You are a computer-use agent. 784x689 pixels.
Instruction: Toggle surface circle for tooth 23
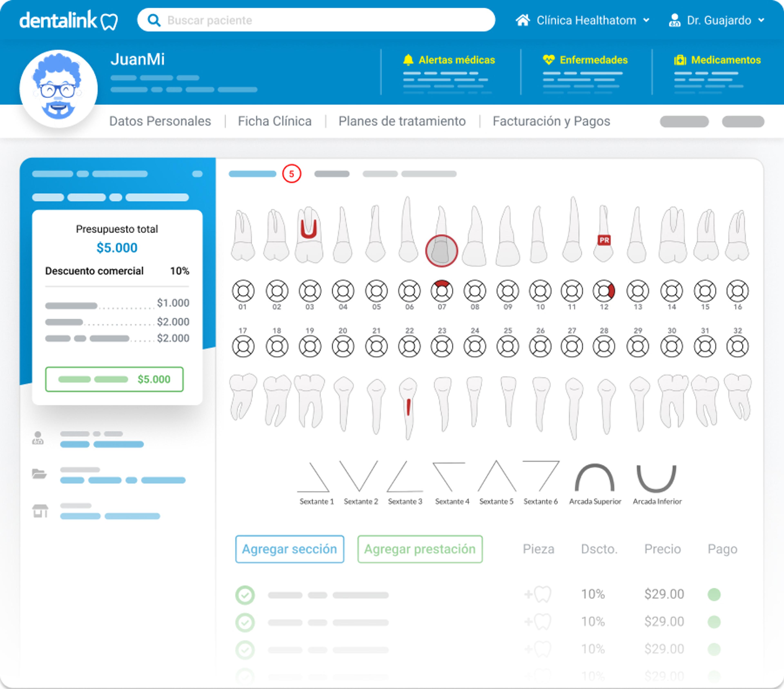pos(441,346)
